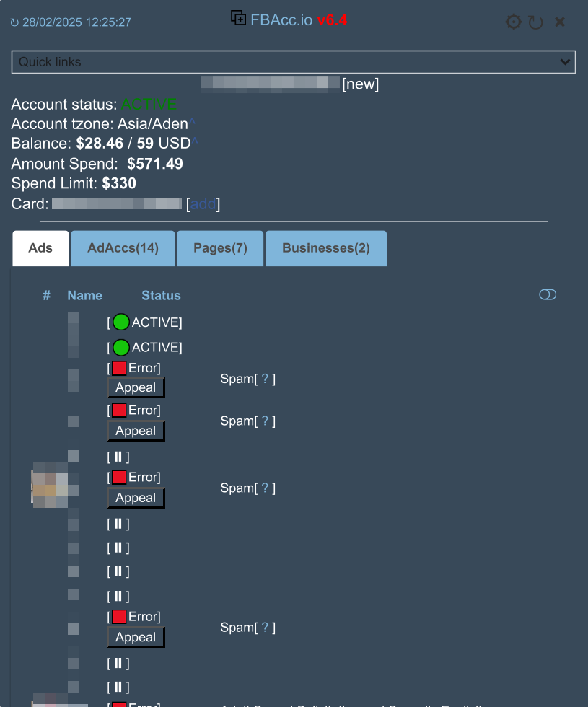Click the Name column header
The width and height of the screenshot is (588, 707).
tap(85, 295)
